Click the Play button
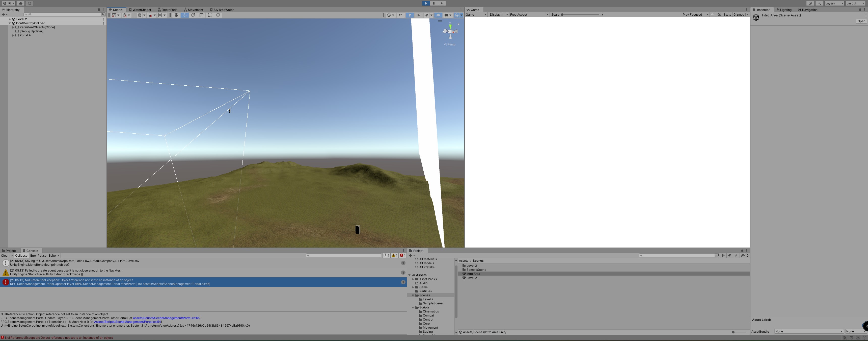The width and height of the screenshot is (868, 341). (426, 3)
